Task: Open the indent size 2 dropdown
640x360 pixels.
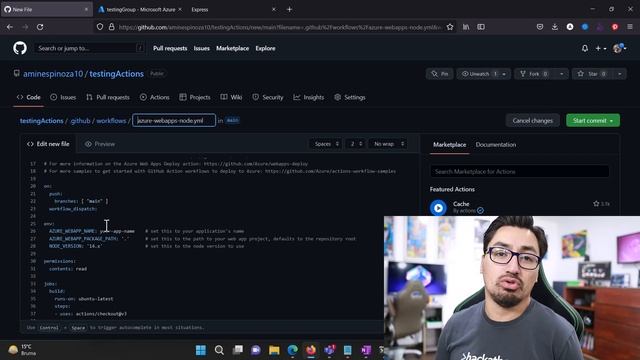Action: 356,144
